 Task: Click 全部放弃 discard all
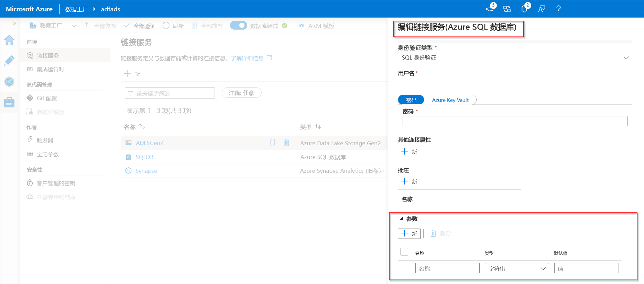coord(207,26)
